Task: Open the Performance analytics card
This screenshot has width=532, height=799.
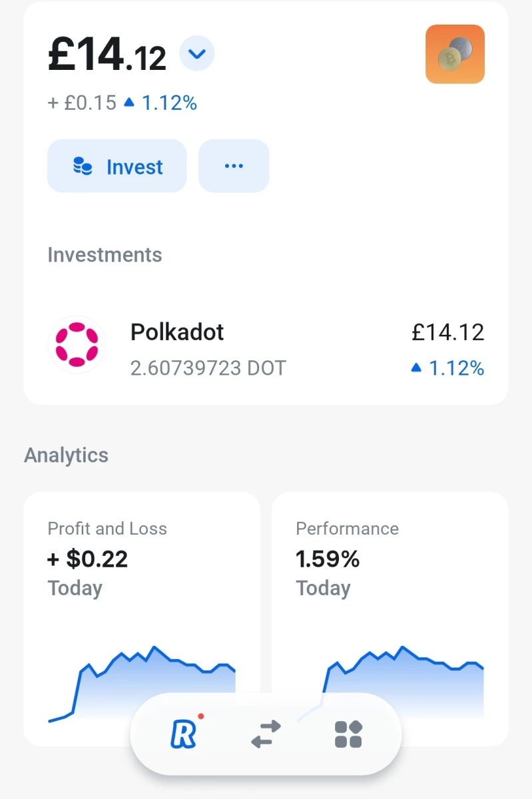Action: point(390,619)
